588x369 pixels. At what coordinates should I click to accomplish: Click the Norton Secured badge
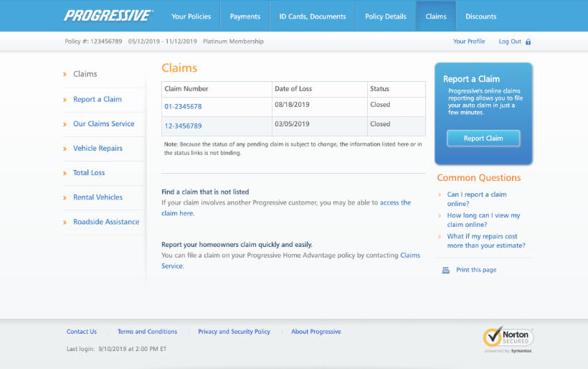click(x=508, y=339)
